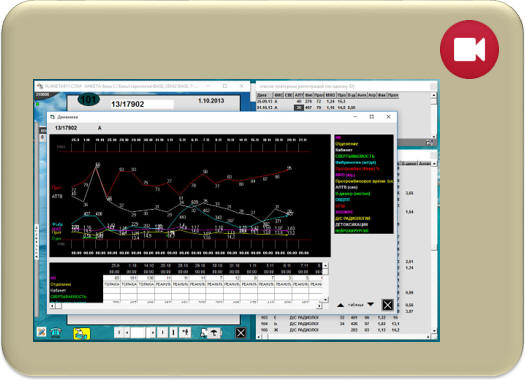The image size is (525, 380).
Task: Click the black X button in the Динамика window
Action: click(387, 305)
